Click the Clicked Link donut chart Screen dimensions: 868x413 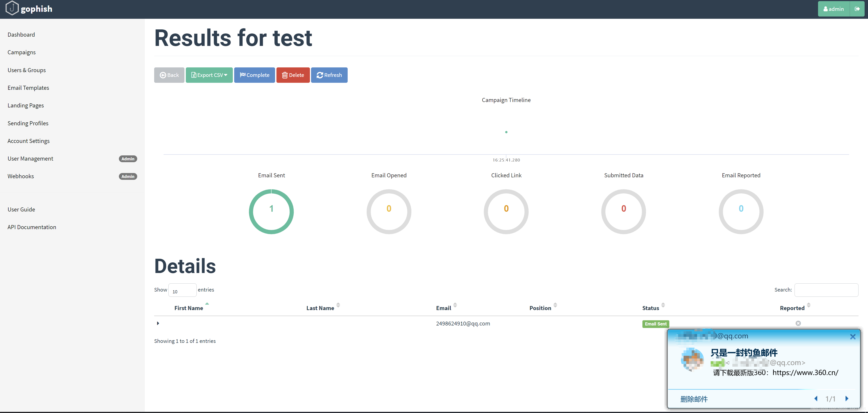[x=506, y=212]
